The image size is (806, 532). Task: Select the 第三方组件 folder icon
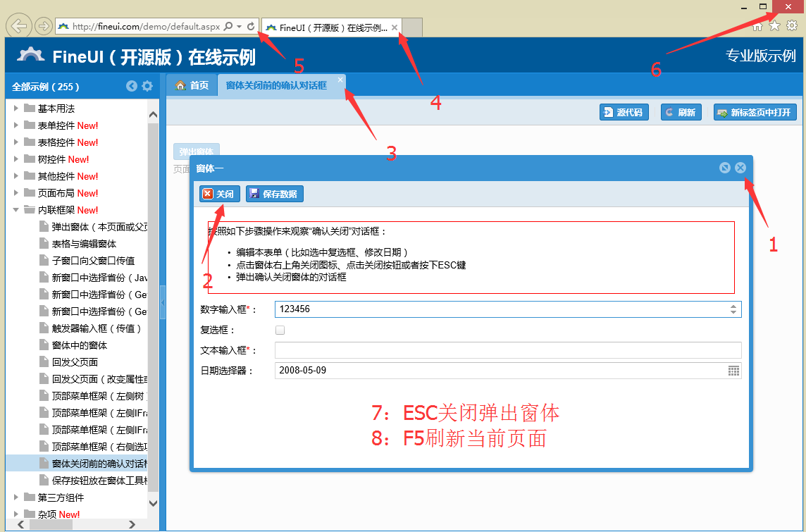click(30, 497)
